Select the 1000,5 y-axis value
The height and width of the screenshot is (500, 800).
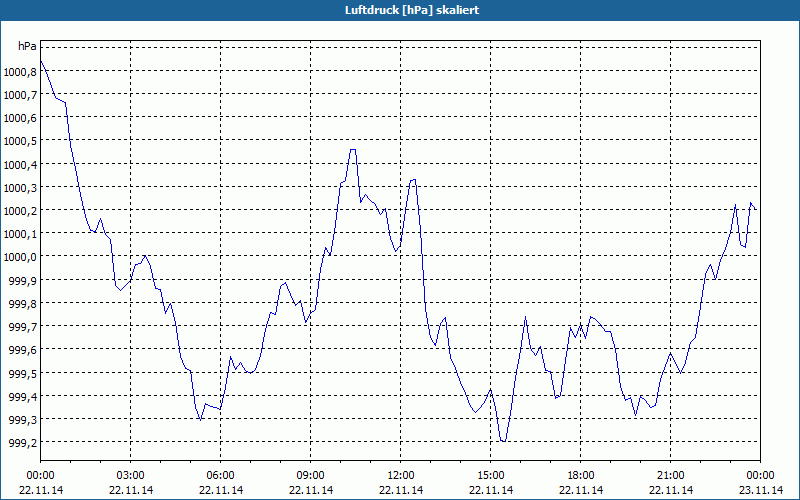pos(20,141)
